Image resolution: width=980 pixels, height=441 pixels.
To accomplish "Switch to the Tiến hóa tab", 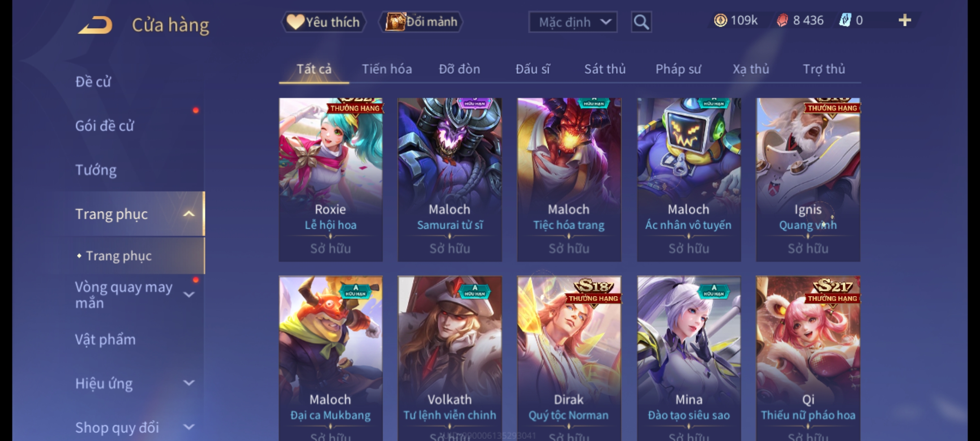I will (x=387, y=69).
